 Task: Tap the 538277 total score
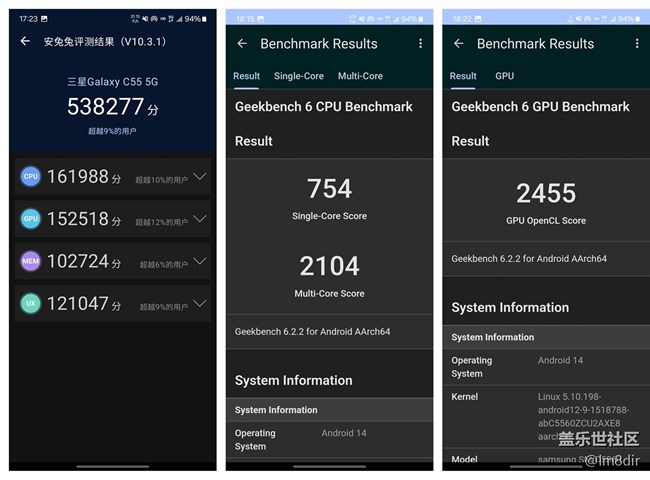[x=112, y=106]
